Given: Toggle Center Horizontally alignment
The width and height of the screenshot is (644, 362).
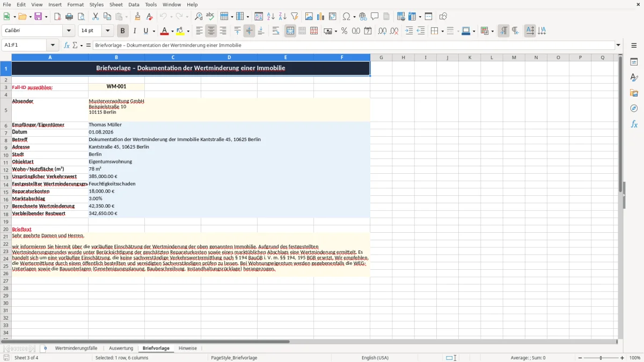Looking at the screenshot, I should coord(211,31).
